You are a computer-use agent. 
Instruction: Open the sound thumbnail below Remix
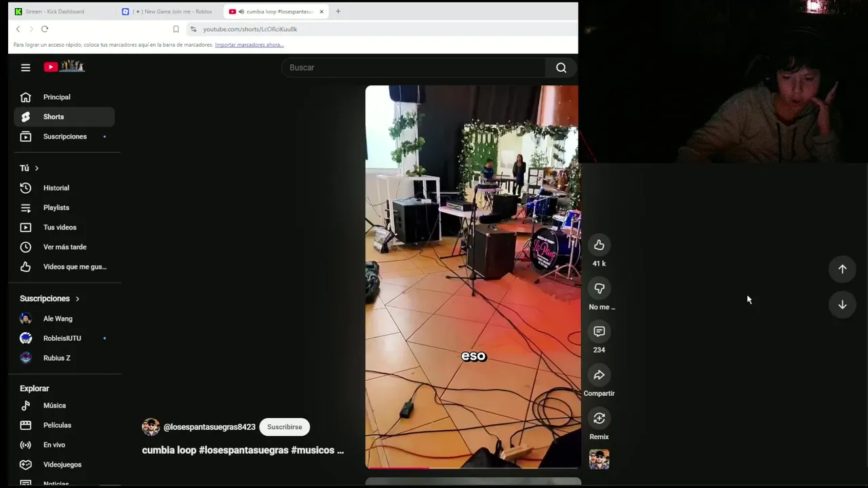click(599, 459)
